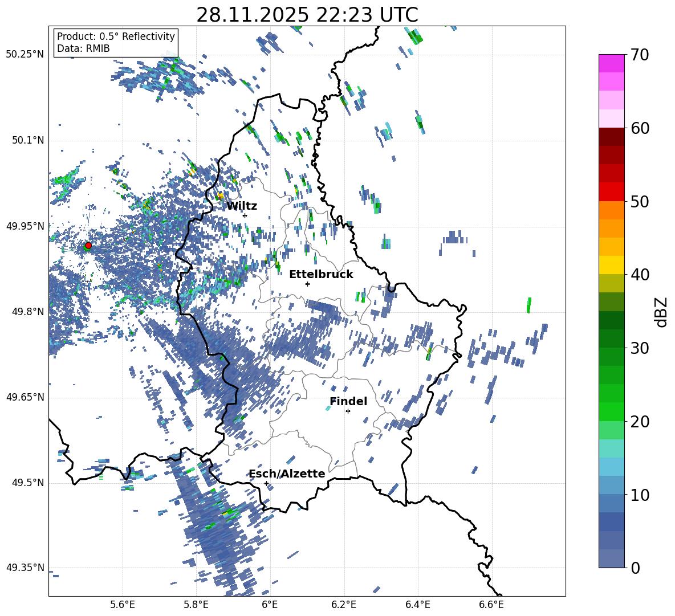
Task: Click the 6.2°E longitude label
Action: [344, 605]
